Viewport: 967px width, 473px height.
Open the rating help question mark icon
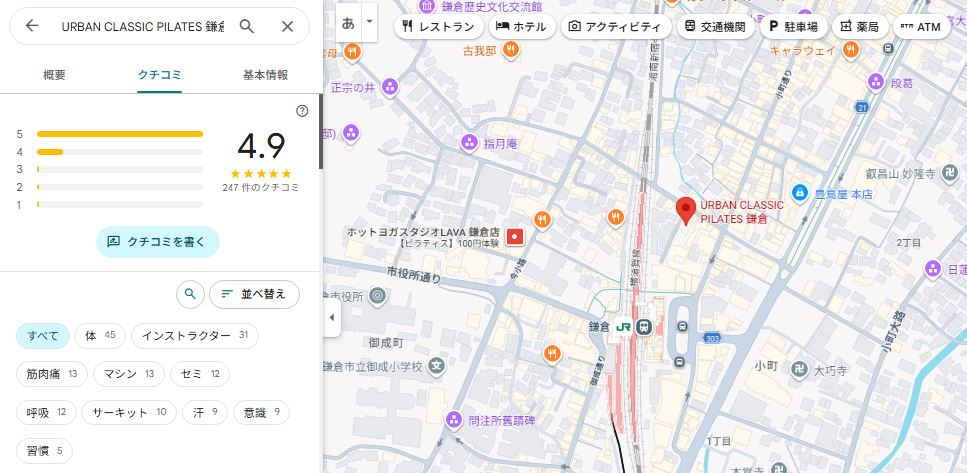[x=302, y=111]
